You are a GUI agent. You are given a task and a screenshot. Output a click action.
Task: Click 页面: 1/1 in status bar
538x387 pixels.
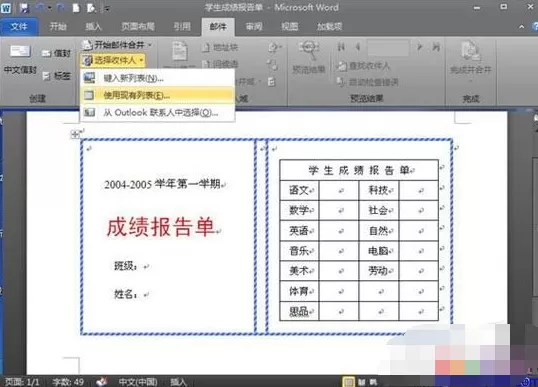[22, 382]
